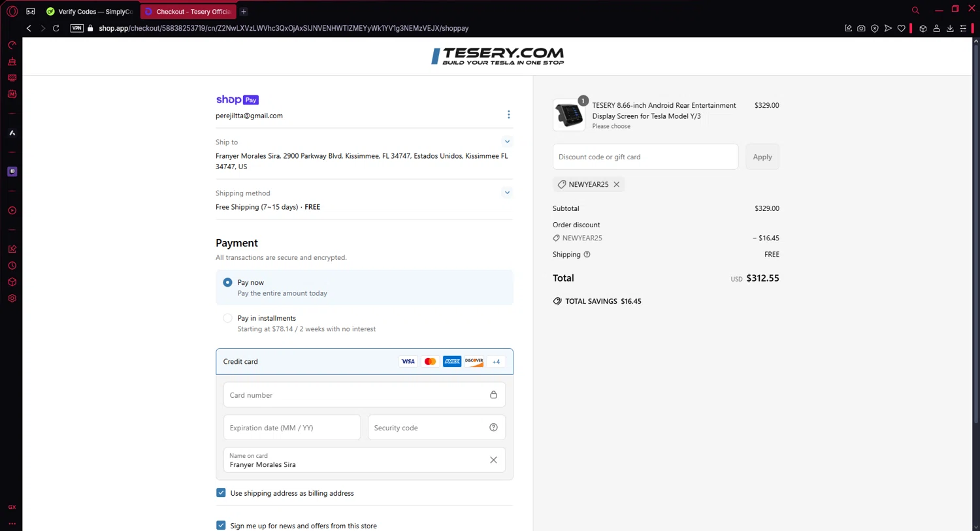Focus the Card number field

pyautogui.click(x=365, y=394)
